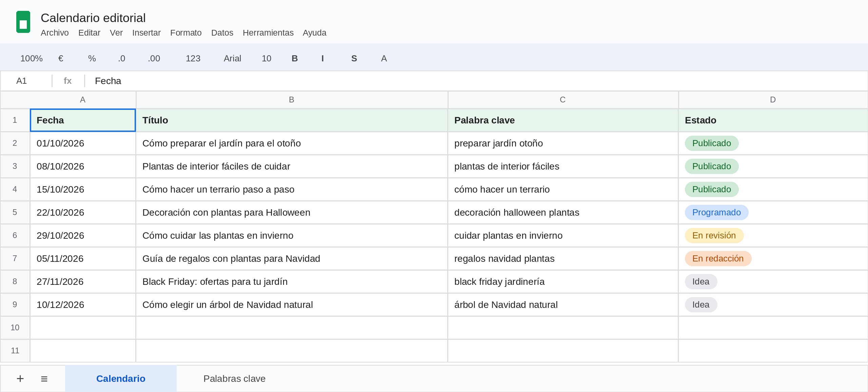Select the date cell 05/11/2026
This screenshot has height=392, width=868.
(x=83, y=258)
